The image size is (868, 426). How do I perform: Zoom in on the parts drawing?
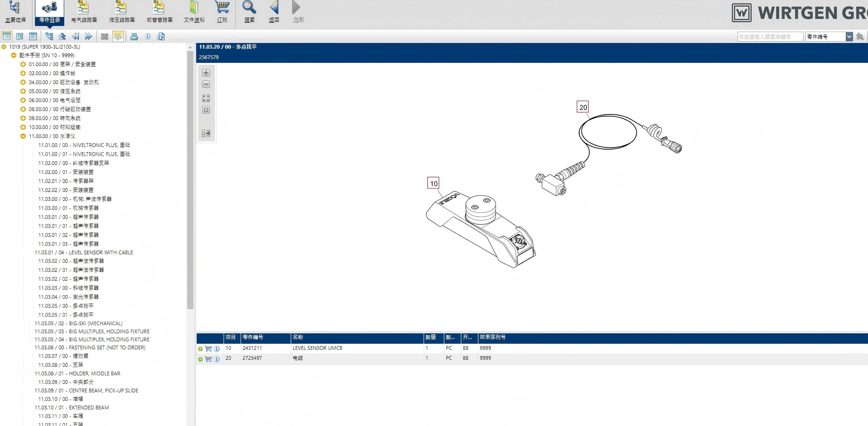[206, 73]
